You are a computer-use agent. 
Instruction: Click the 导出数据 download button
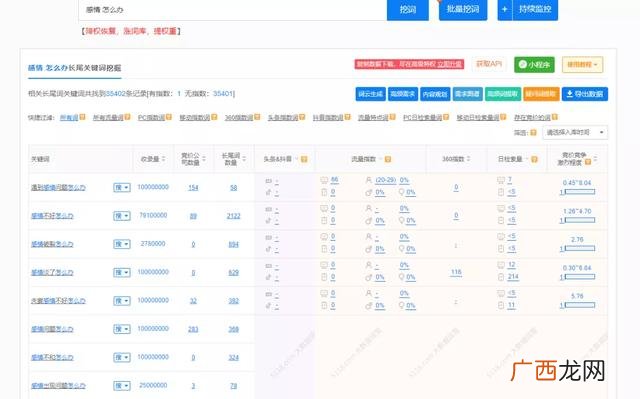coord(584,94)
